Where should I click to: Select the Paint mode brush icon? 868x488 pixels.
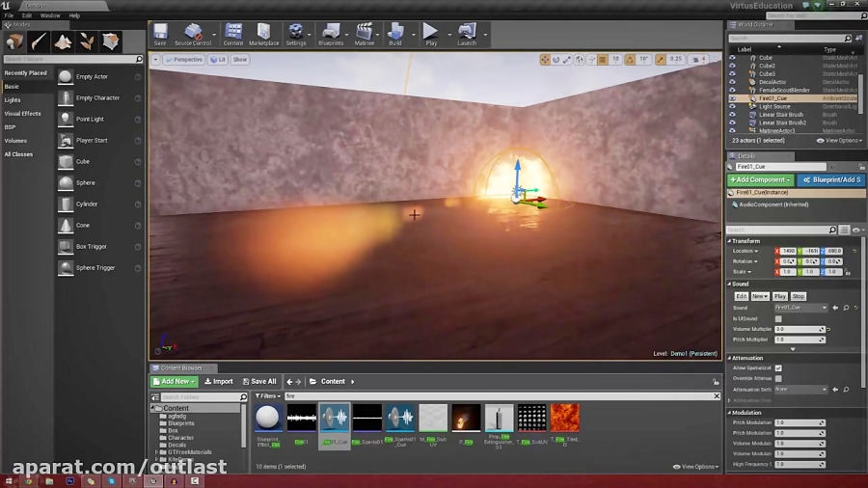coord(39,41)
